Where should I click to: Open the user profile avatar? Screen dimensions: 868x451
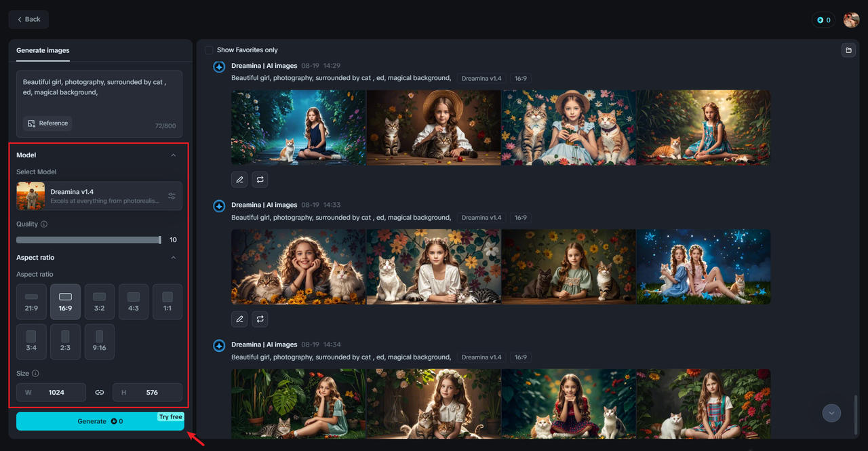pyautogui.click(x=851, y=20)
